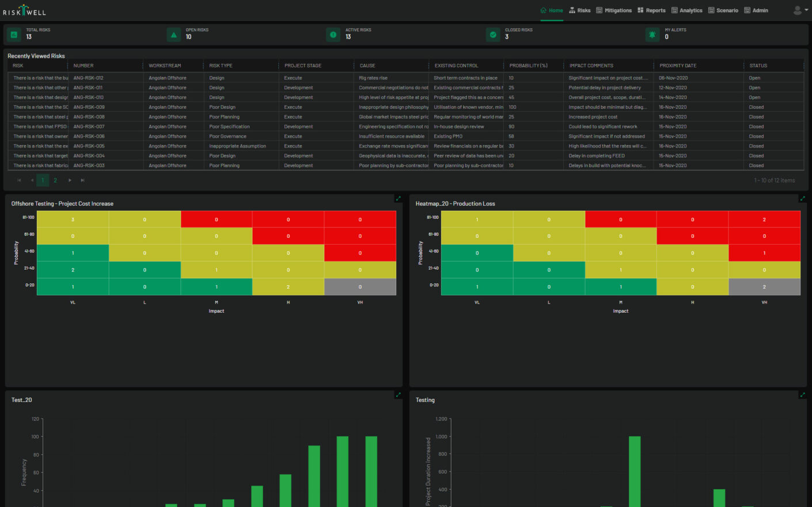Select risk row ANG-RSK-005

pyautogui.click(x=405, y=146)
